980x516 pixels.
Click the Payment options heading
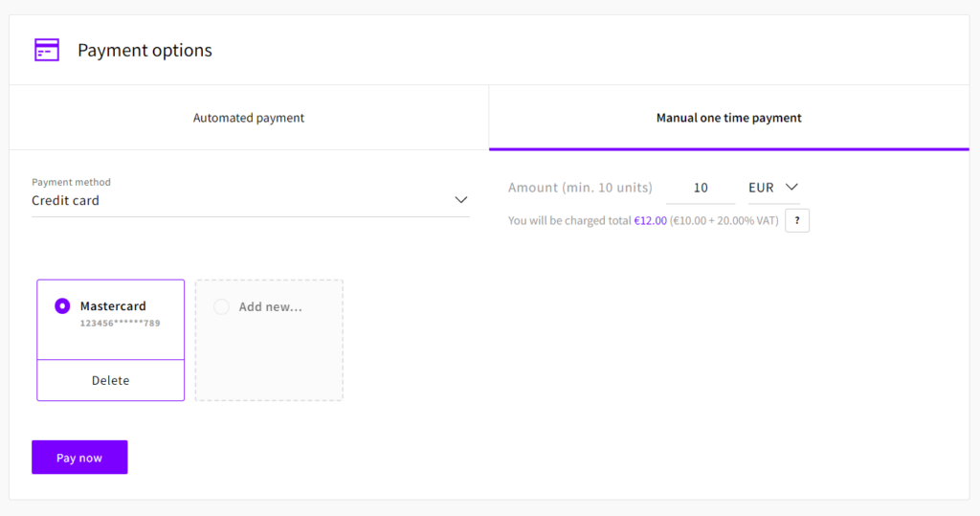point(145,51)
